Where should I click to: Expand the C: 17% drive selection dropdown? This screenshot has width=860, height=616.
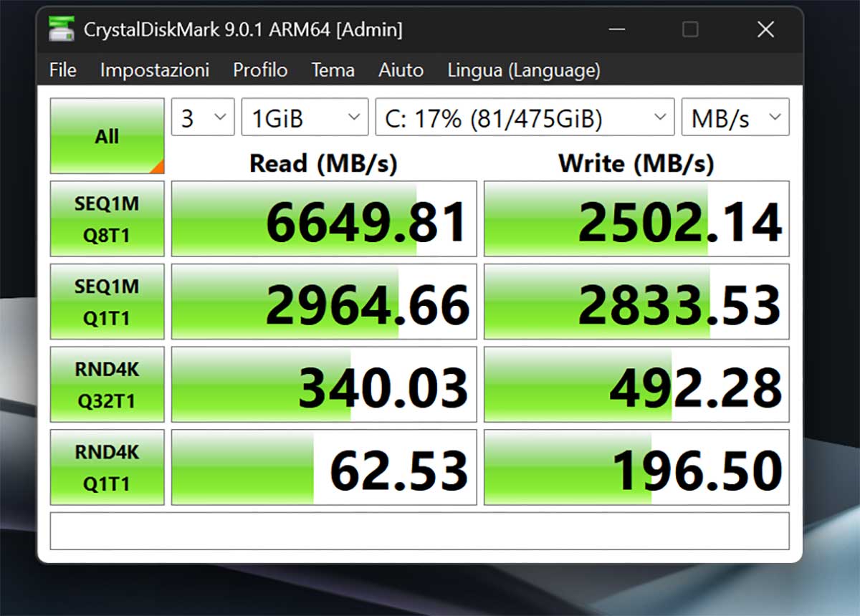click(x=525, y=117)
